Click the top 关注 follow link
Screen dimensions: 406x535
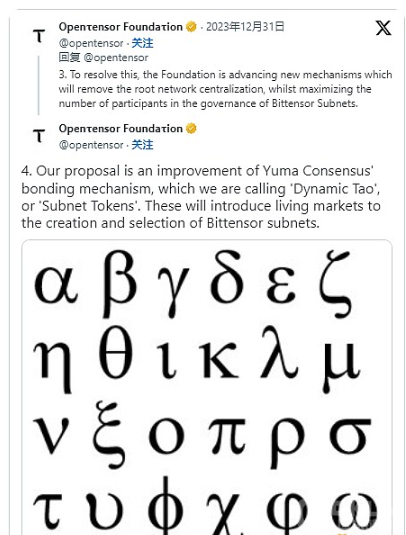[x=142, y=43]
